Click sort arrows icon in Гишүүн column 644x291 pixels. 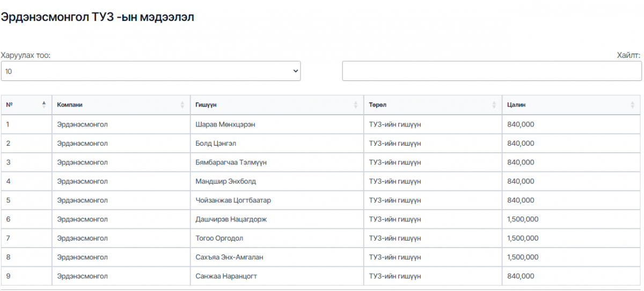coord(355,105)
